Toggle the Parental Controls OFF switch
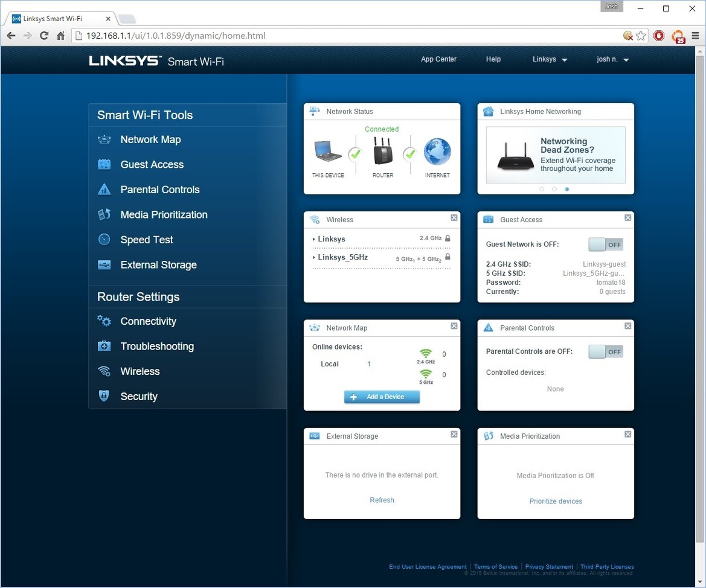706x588 pixels. pos(606,351)
